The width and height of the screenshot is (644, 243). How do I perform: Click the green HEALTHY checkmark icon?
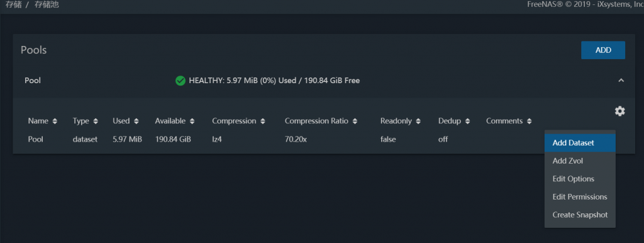[180, 81]
